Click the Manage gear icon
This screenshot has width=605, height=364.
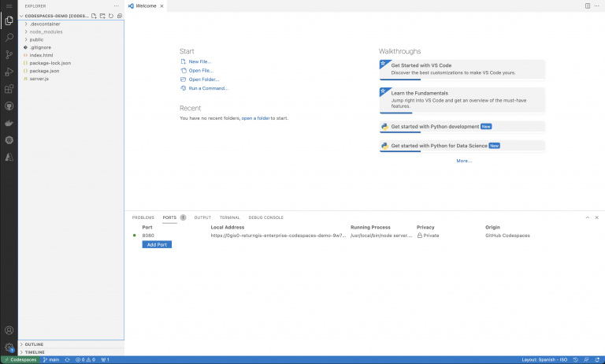coord(9,347)
